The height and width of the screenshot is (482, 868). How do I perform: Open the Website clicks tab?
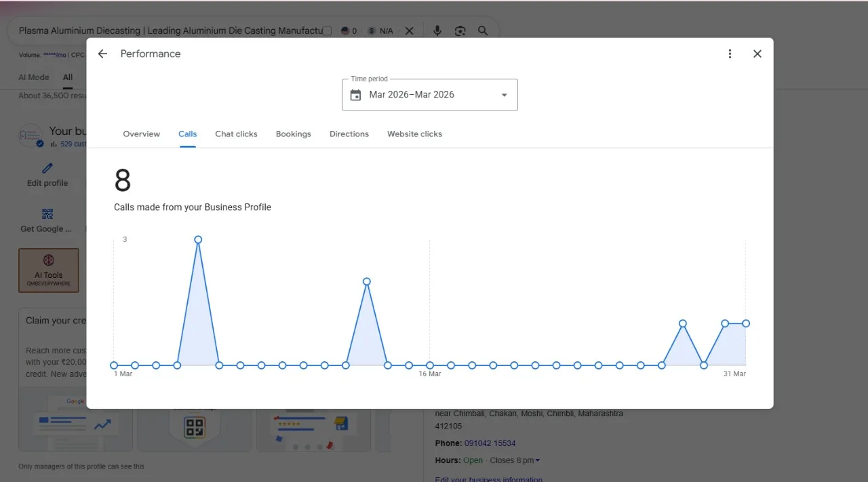tap(414, 134)
